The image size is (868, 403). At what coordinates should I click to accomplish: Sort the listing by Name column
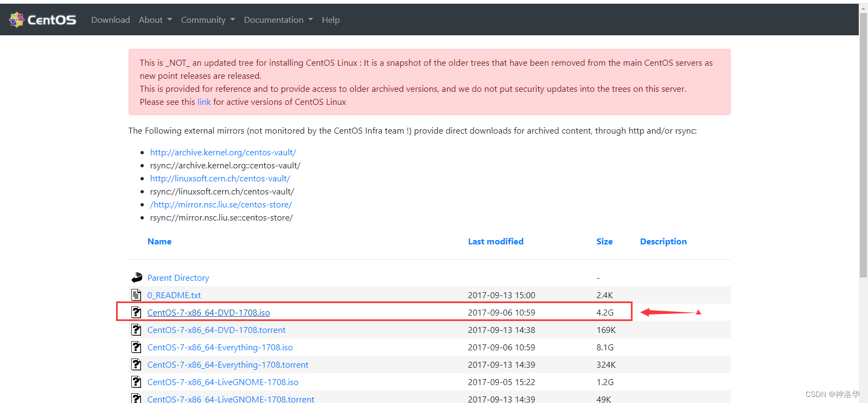point(159,241)
